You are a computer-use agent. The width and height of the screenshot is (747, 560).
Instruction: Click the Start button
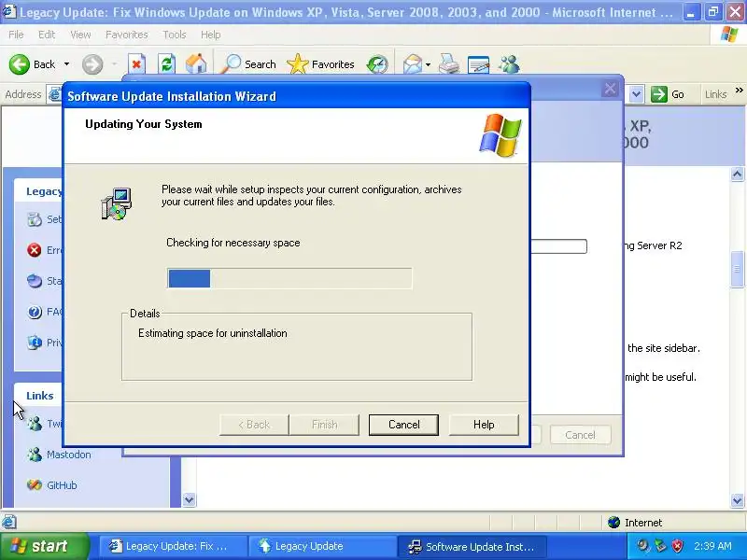[44, 546]
